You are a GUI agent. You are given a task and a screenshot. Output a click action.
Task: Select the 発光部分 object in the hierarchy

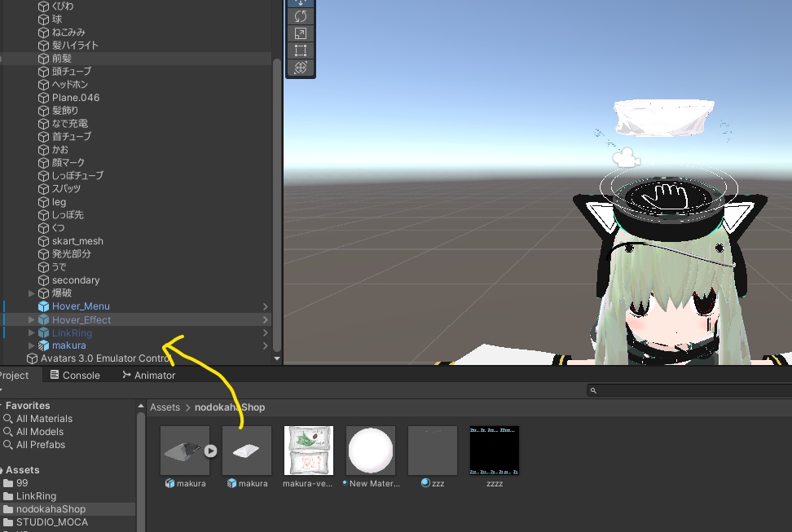[71, 254]
